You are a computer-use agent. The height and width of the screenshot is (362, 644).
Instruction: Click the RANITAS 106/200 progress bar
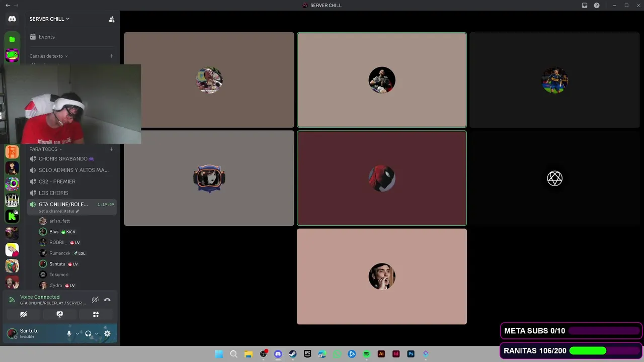[x=605, y=351]
